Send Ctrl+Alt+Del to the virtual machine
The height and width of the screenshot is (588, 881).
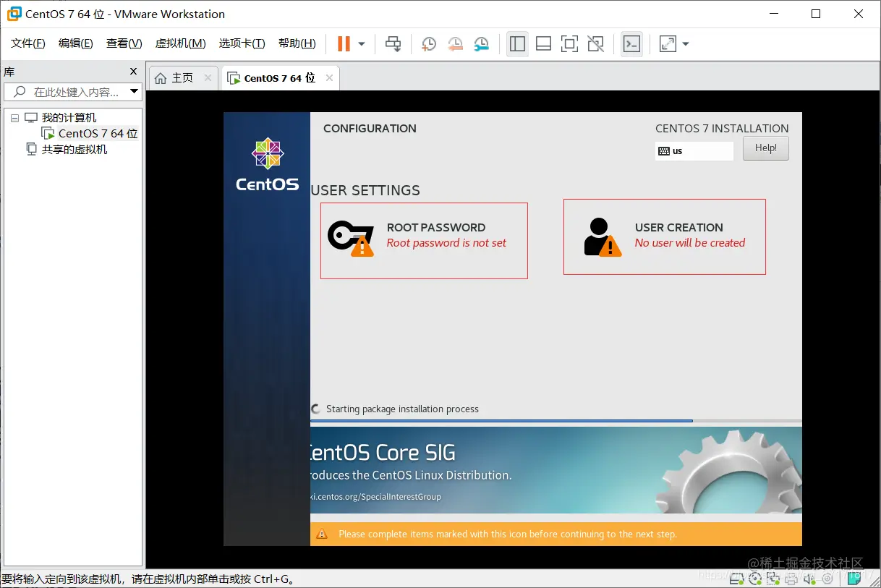coord(393,44)
